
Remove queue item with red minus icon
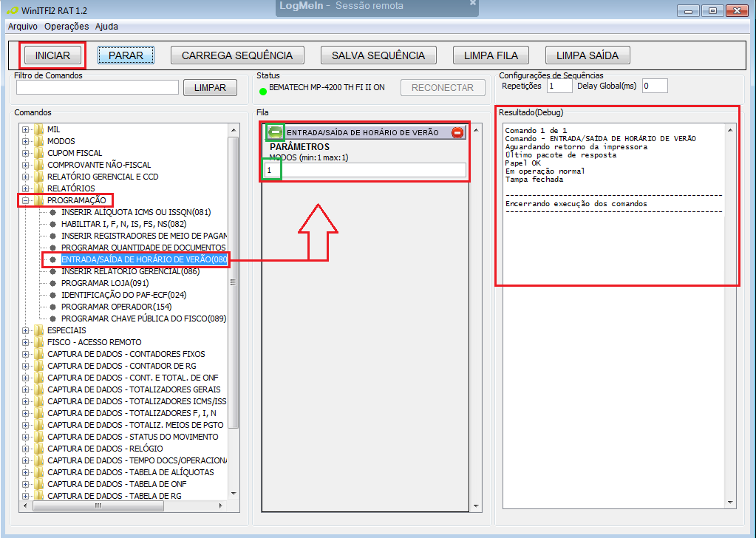pyautogui.click(x=457, y=132)
